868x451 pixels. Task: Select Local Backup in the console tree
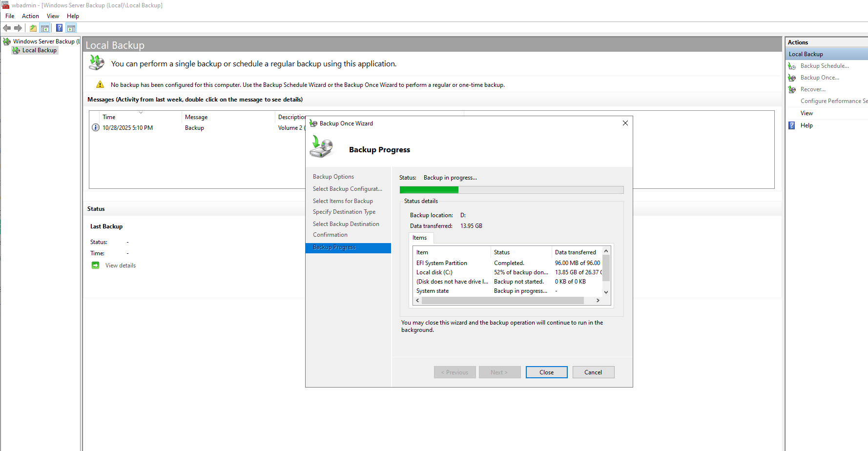[39, 50]
